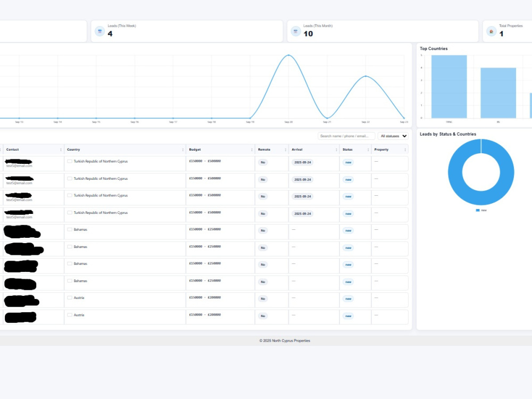The image size is (532, 399).
Task: Sort leads by the Budget header label
Action: coord(195,149)
